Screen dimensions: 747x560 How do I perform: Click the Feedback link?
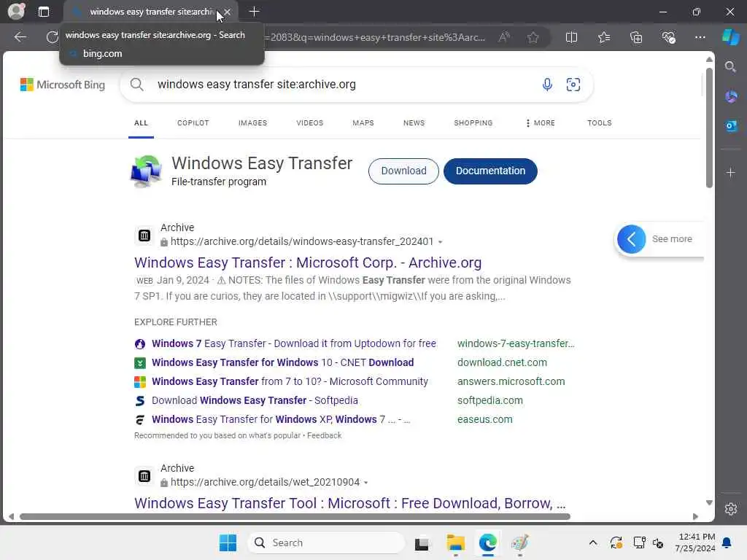tap(324, 436)
